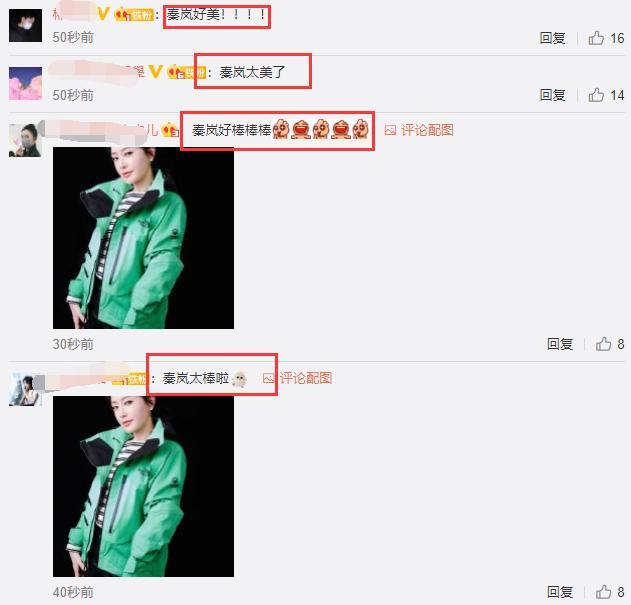
Task: Open the yellow V badge on second comment
Action: pos(156,72)
